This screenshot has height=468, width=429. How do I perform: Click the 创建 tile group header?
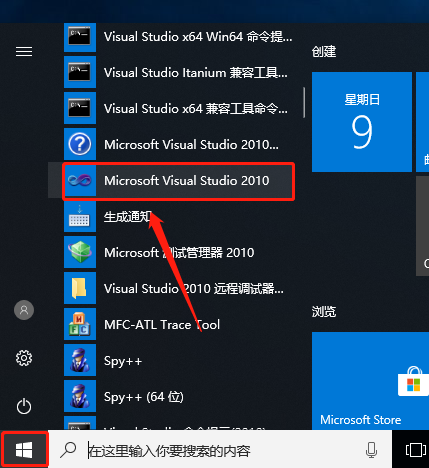click(324, 52)
